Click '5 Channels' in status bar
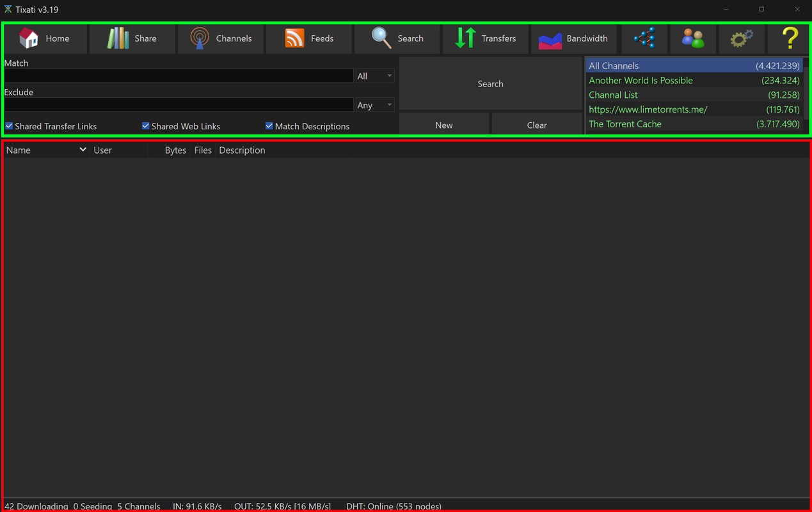The width and height of the screenshot is (812, 512). click(x=138, y=506)
